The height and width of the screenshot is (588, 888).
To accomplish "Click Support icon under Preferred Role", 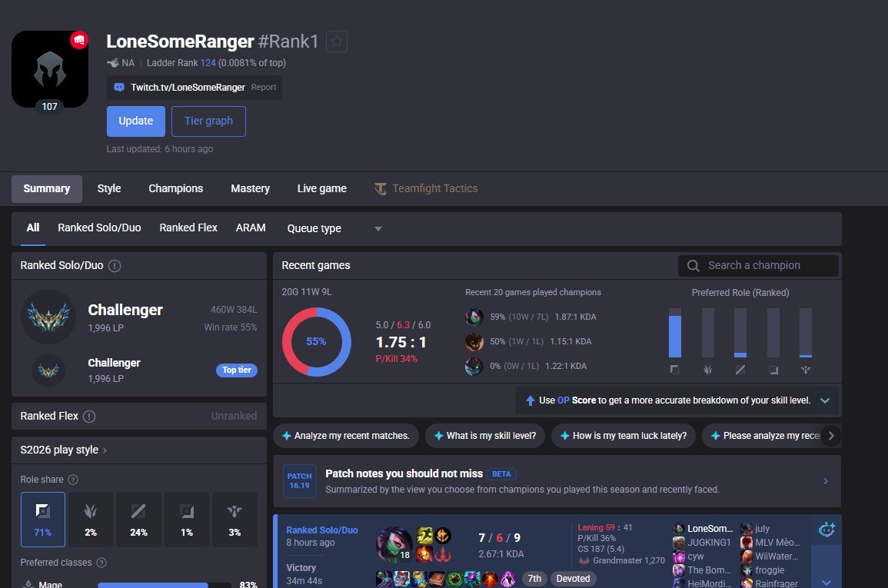I will [805, 370].
